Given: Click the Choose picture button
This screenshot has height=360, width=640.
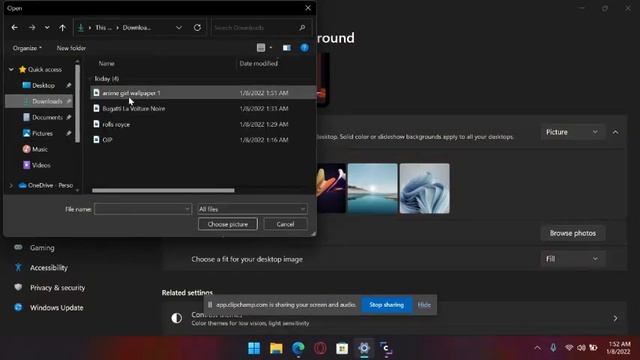Looking at the screenshot, I should point(228,224).
